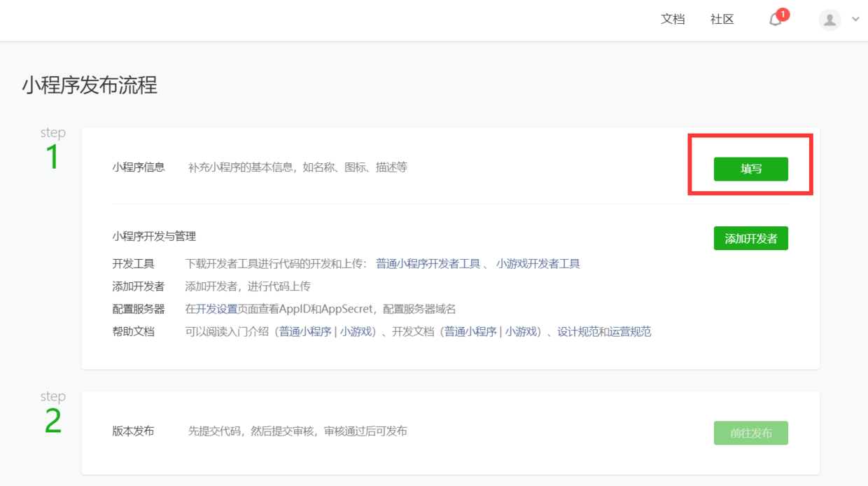This screenshot has height=486, width=868.
Task: Open 普通小程序 intro link in 帮助文档
Action: 306,332
